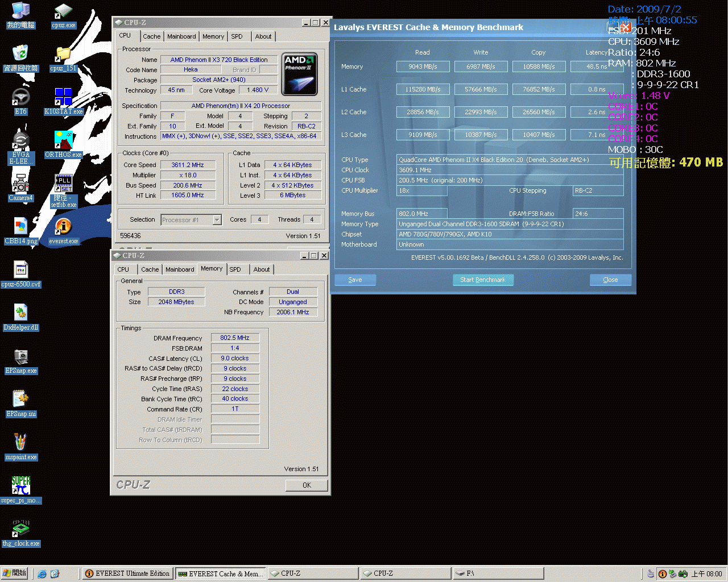Switch to Mainboard tab in top CPU-Z
728x582 pixels.
(x=181, y=36)
